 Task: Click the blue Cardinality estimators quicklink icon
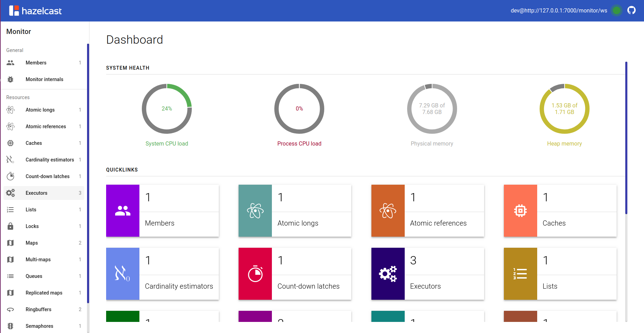click(123, 274)
